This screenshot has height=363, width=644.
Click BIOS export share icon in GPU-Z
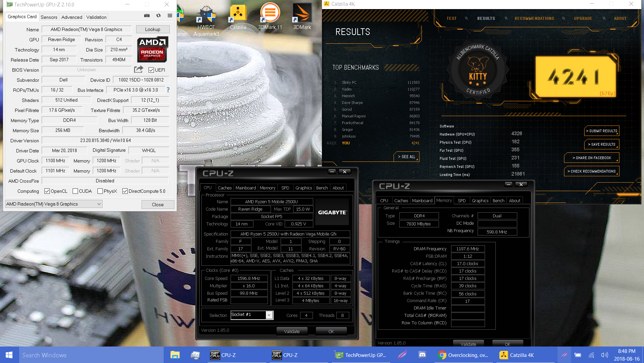[x=138, y=69]
